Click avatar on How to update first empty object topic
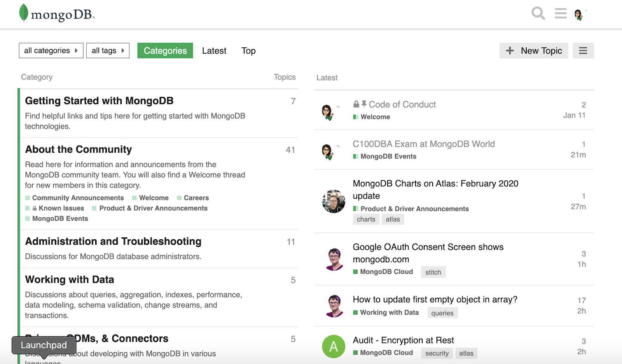The image size is (622, 364). [x=334, y=306]
